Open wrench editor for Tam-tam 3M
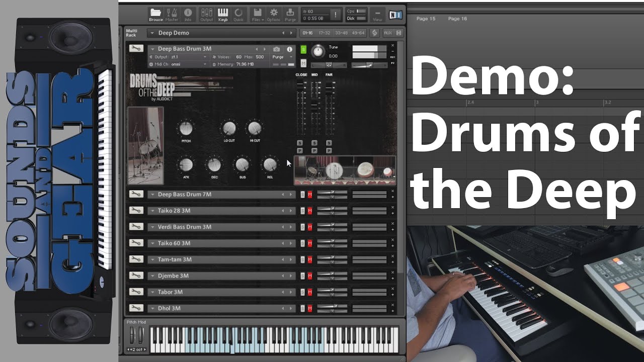Image resolution: width=644 pixels, height=362 pixels. click(x=135, y=259)
